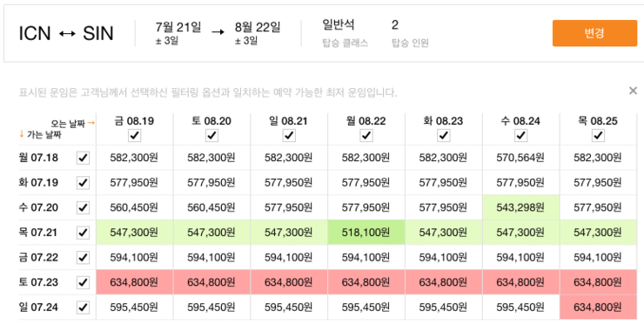Open the 7월 21일 departure date field
The height and width of the screenshot is (325, 644).
[x=178, y=33]
